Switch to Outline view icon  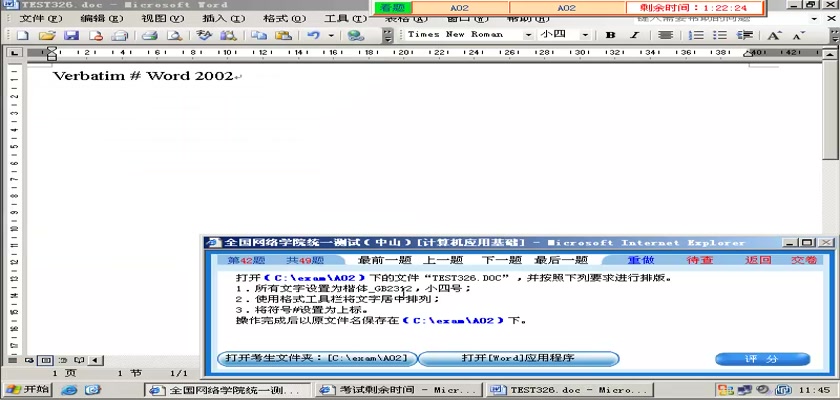[63, 360]
